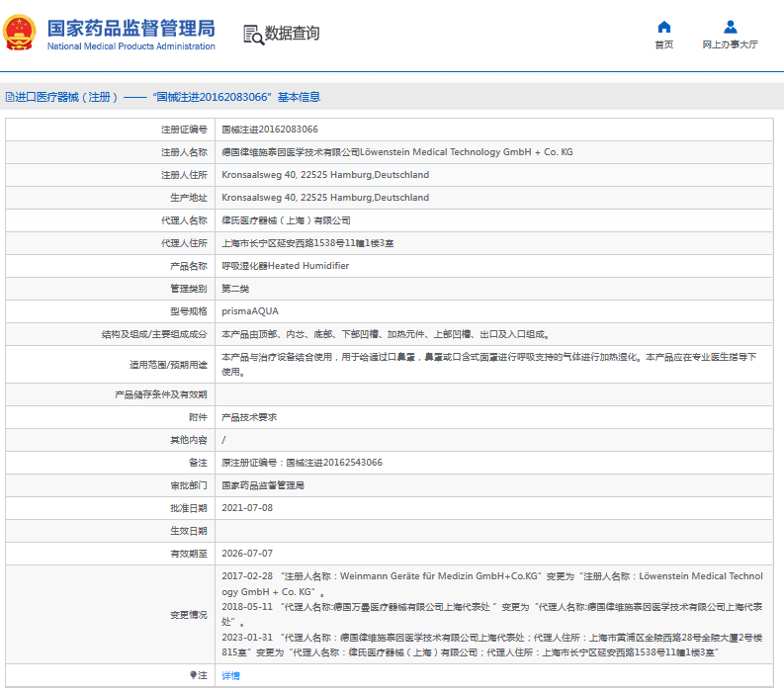Click the dot icon beside 注 label
Screen dimensions: 784x693
[x=194, y=675]
